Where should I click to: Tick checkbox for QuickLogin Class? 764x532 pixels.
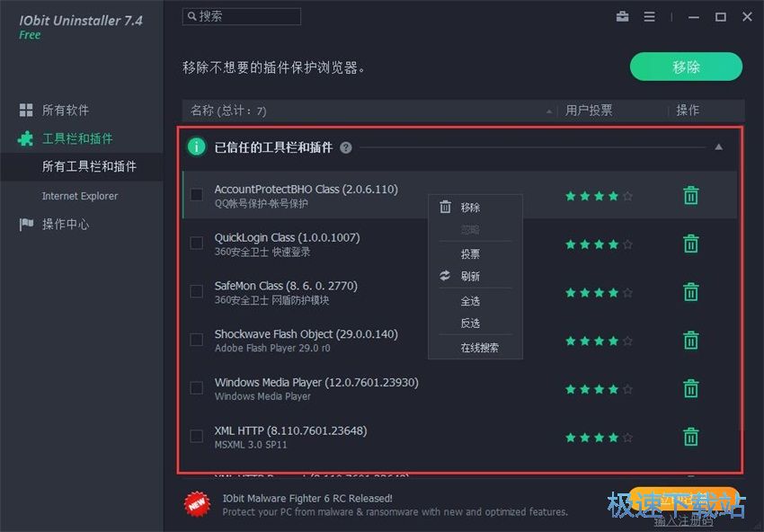(x=196, y=244)
